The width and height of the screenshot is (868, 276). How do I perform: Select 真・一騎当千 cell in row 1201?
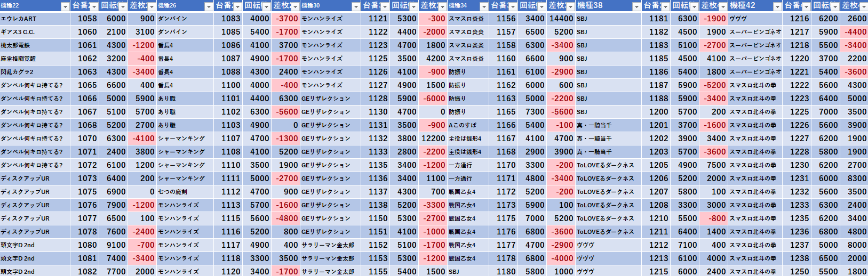click(609, 125)
